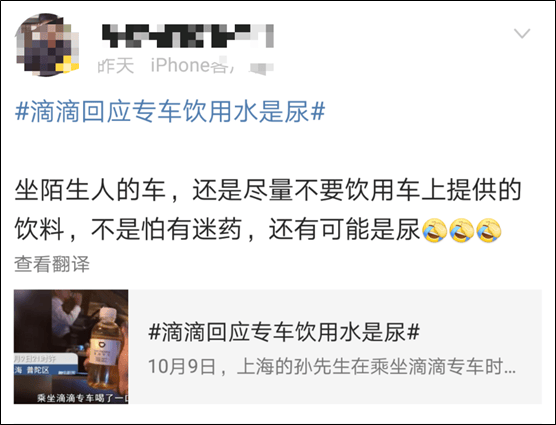556x425 pixels.
Task: Tap the third laughing-crying emoji
Action: [x=489, y=230]
